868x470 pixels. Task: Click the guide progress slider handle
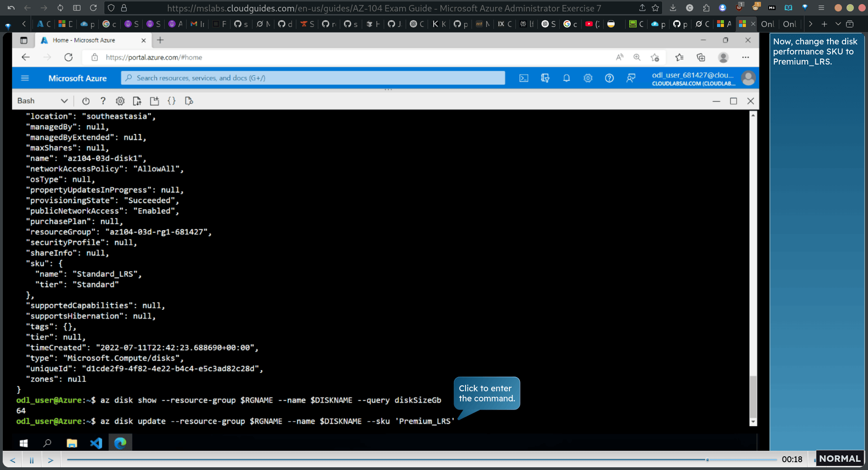pyautogui.click(x=707, y=459)
